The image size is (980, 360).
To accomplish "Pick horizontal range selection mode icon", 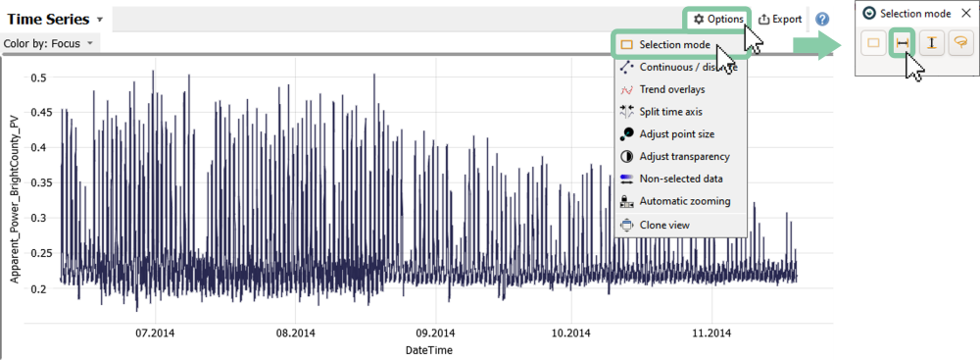I will (x=903, y=42).
